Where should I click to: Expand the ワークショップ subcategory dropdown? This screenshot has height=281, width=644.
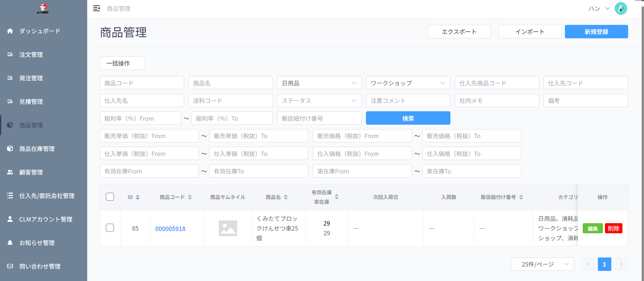tap(408, 83)
